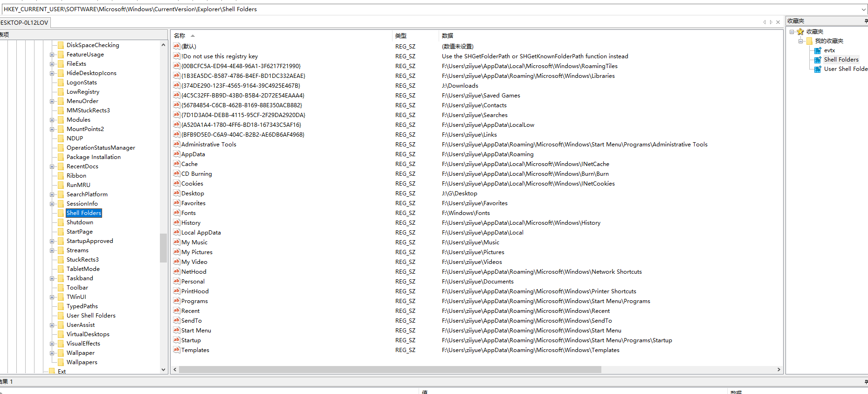Click the string icon next to Fonts entry
Viewport: 868px width, 394px height.
pos(176,213)
